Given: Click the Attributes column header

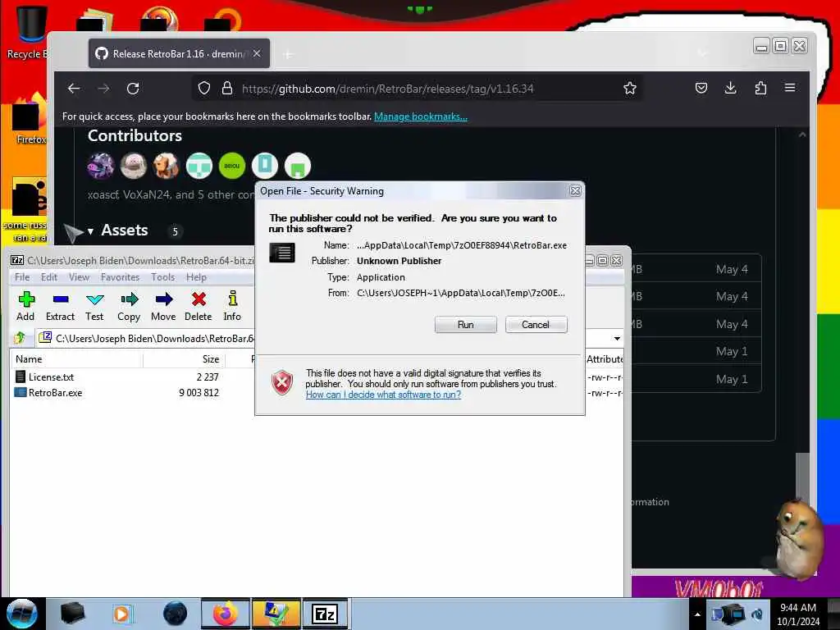Looking at the screenshot, I should pos(605,359).
